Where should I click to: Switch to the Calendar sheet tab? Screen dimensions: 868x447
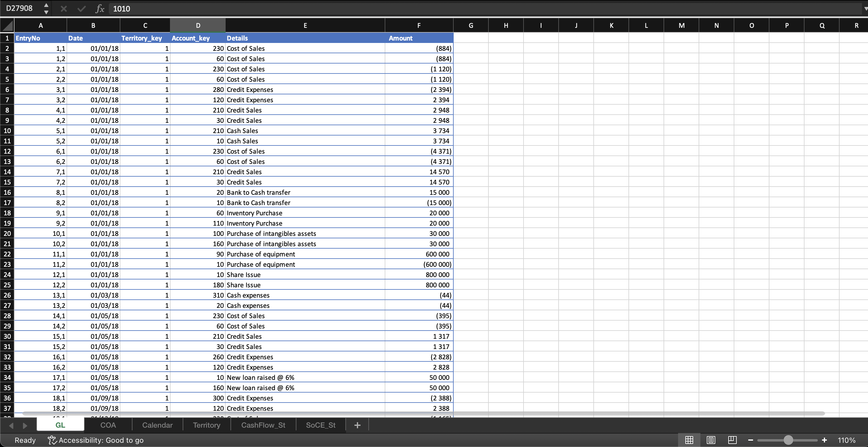tap(157, 425)
